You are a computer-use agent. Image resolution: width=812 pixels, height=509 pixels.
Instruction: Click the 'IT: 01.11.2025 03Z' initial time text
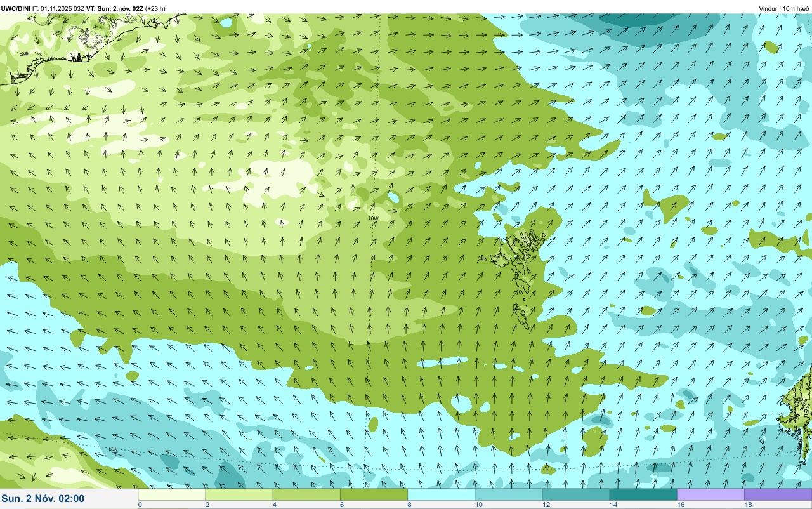click(58, 8)
